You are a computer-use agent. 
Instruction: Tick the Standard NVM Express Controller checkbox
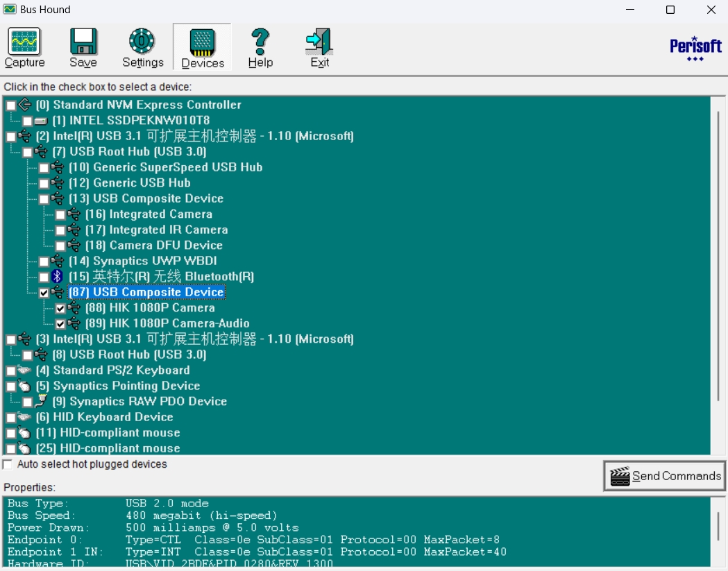10,105
